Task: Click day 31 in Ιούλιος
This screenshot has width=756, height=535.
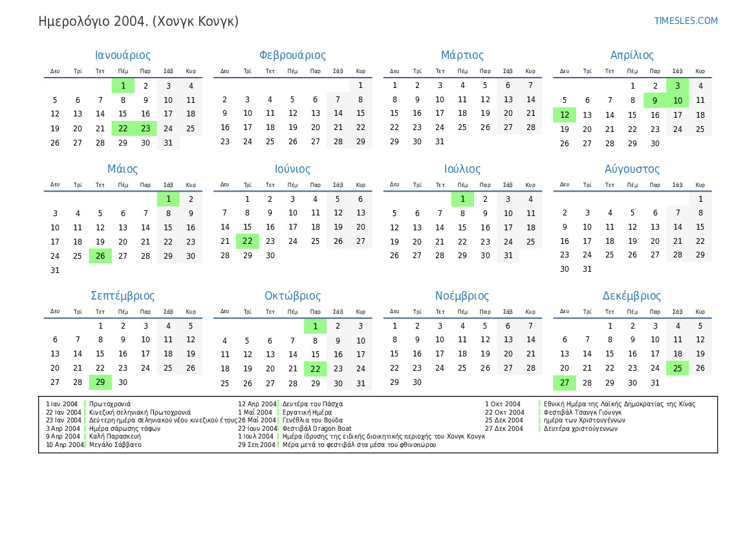Action: pyautogui.click(x=508, y=256)
